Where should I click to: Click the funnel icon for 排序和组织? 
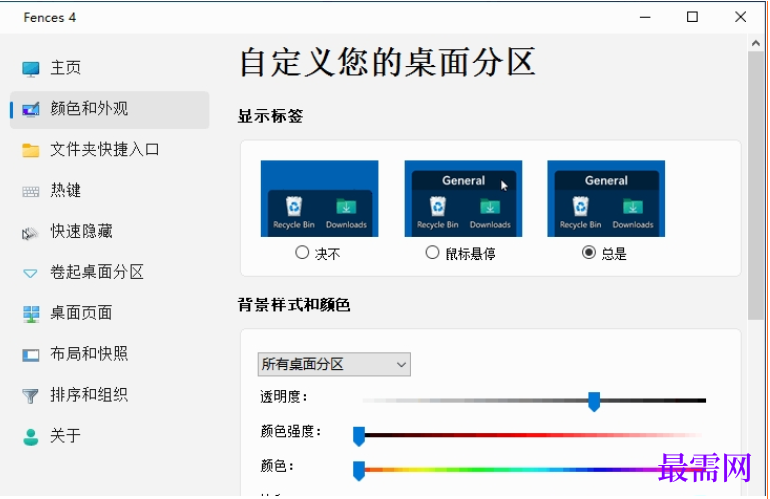[30, 395]
